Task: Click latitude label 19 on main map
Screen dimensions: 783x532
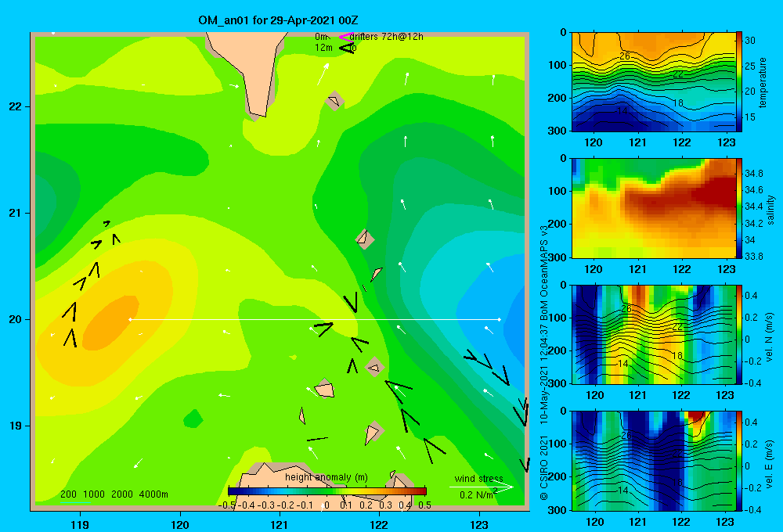Action: [15, 426]
